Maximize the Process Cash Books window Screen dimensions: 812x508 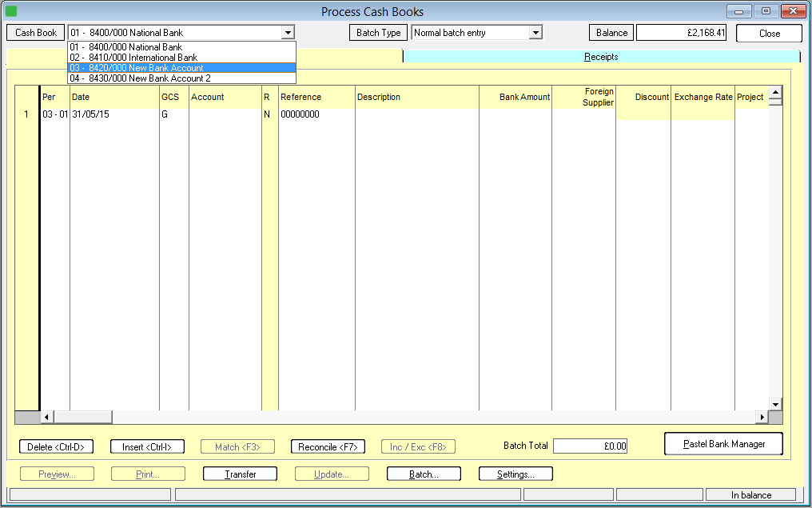click(x=766, y=11)
